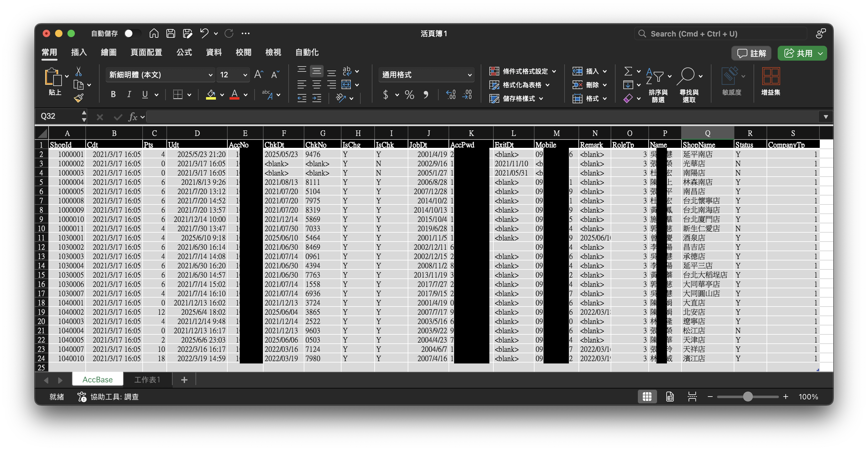The image size is (868, 451).
Task: Open the Page Layout (頁面配置) tab
Action: point(146,52)
